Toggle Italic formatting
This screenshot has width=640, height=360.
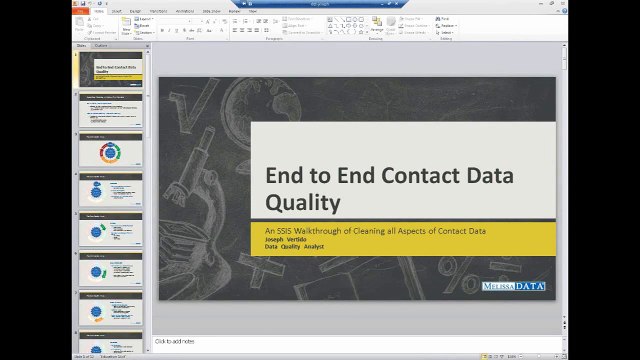pos(169,30)
